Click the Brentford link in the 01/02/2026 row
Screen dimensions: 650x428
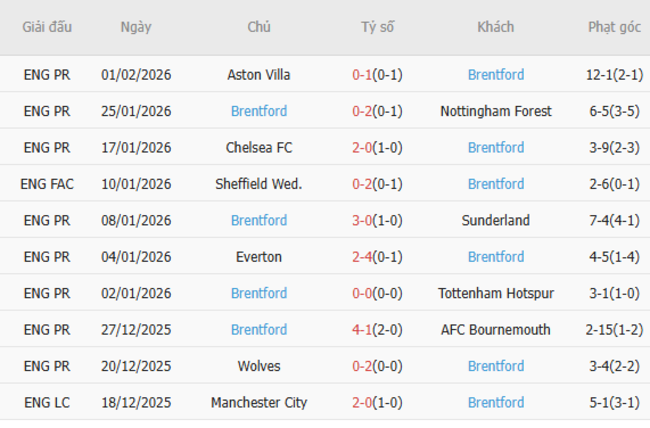pyautogui.click(x=495, y=75)
